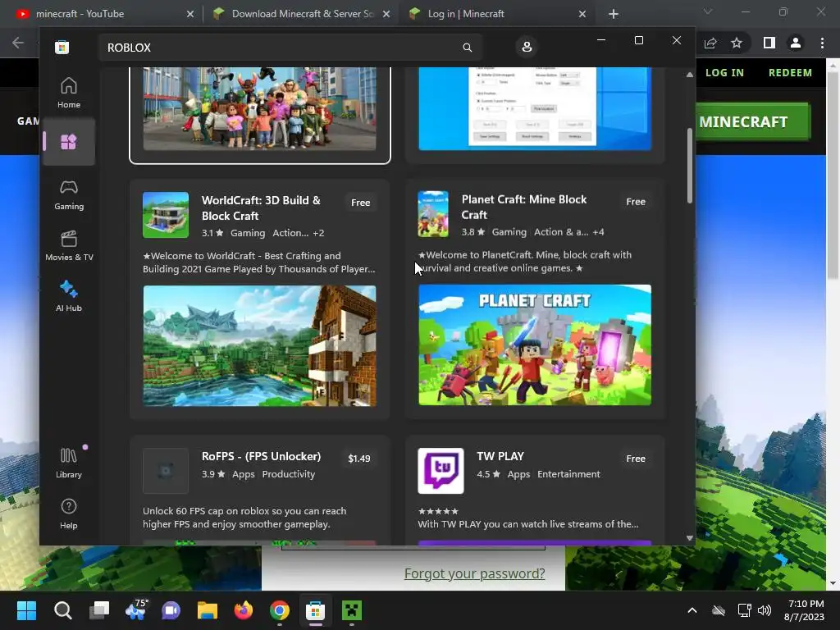Click REDEEM on the Minecraft page
The width and height of the screenshot is (840, 630).
point(790,72)
